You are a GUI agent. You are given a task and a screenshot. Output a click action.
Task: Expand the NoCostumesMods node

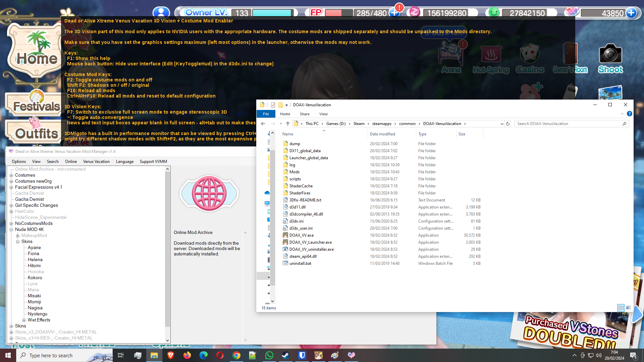pos(11,224)
